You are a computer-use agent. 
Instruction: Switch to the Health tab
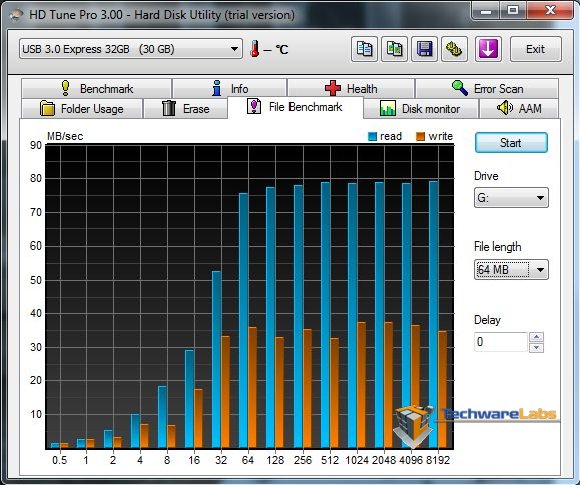(351, 88)
